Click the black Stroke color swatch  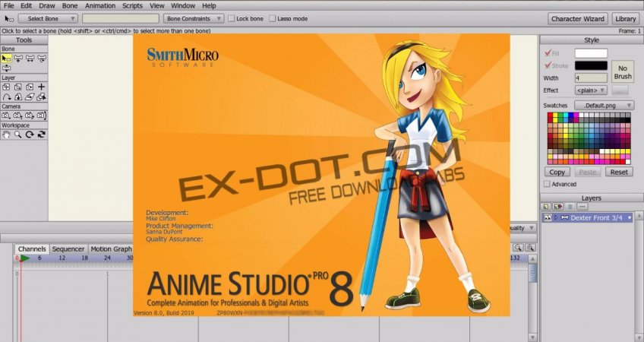tap(591, 65)
